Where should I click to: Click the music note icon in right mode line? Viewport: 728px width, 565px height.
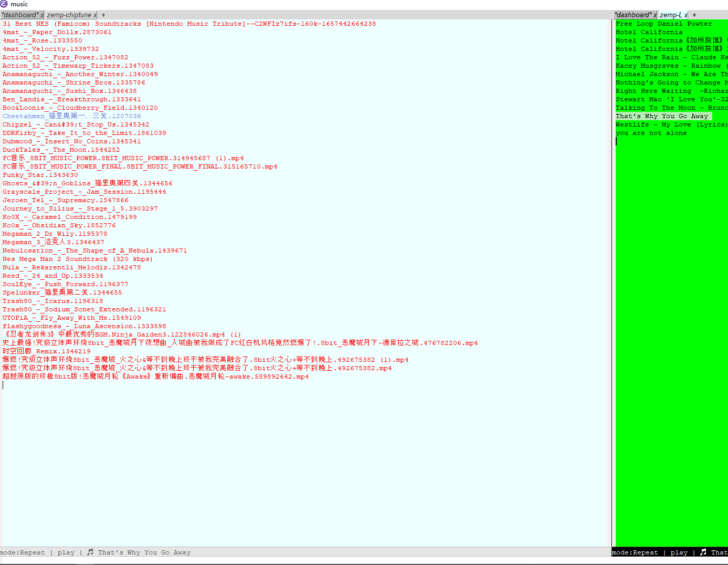pos(703,552)
